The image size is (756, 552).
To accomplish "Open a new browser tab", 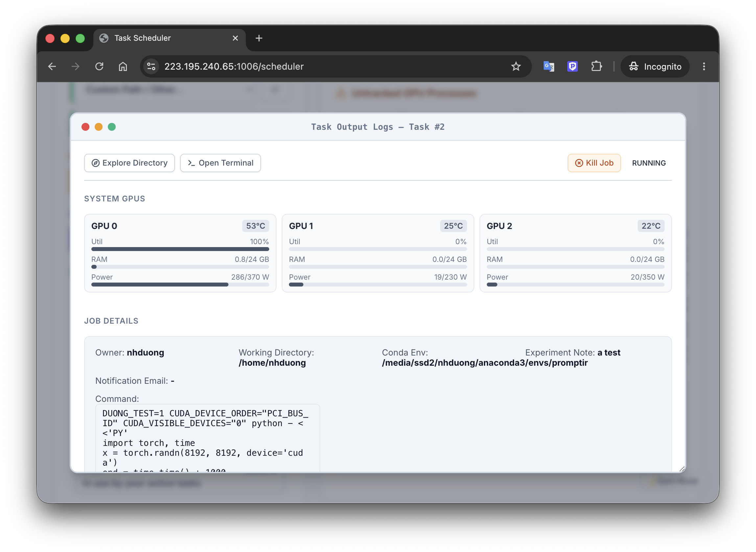I will [x=259, y=38].
